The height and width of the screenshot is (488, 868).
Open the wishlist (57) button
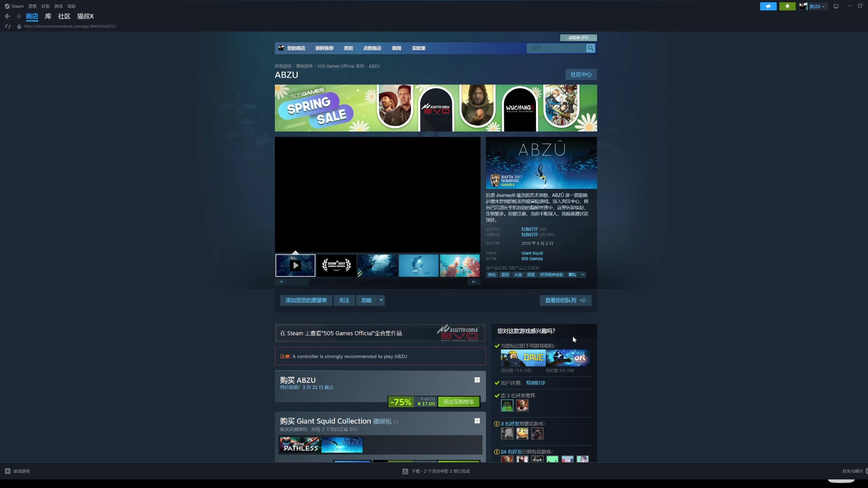[578, 38]
